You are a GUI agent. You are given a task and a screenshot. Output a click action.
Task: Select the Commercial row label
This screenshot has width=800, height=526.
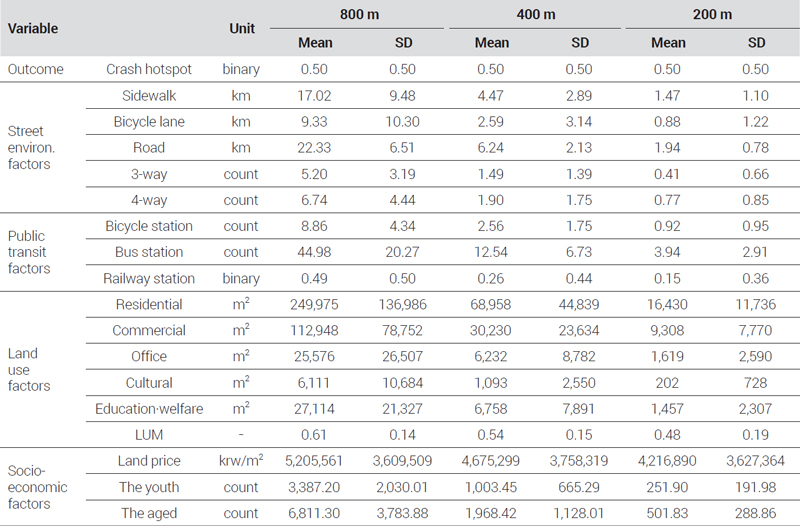pyautogui.click(x=148, y=331)
